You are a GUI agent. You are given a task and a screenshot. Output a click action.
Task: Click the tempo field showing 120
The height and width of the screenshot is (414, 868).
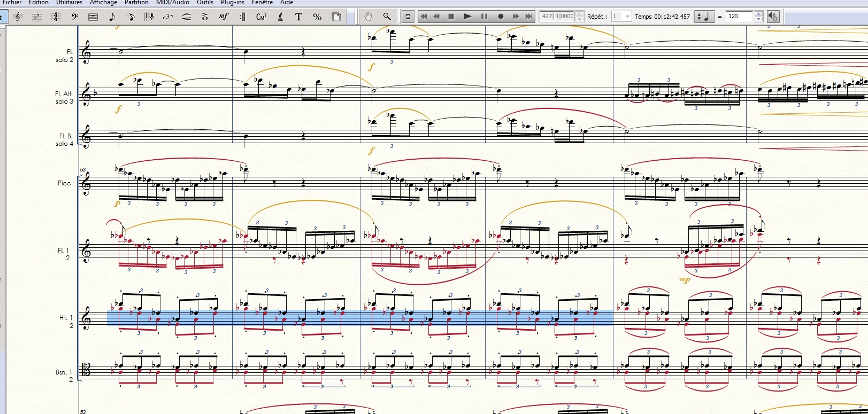739,17
